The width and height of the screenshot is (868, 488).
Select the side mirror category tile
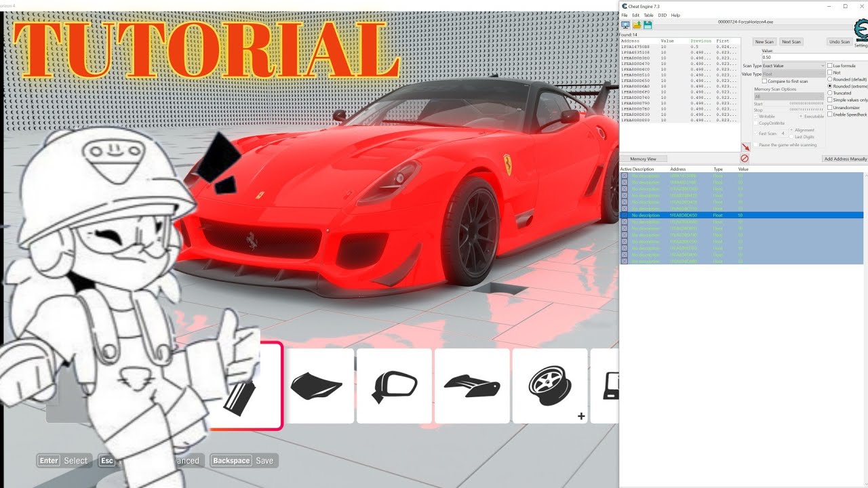(394, 386)
